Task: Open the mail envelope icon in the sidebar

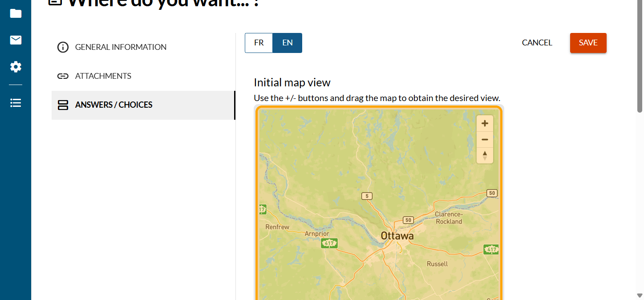Action: point(16,40)
